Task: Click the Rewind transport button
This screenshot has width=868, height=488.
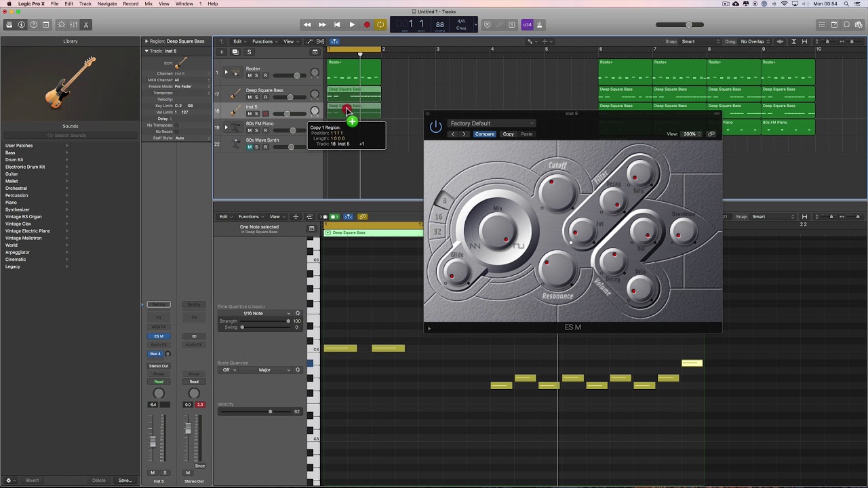Action: click(307, 25)
